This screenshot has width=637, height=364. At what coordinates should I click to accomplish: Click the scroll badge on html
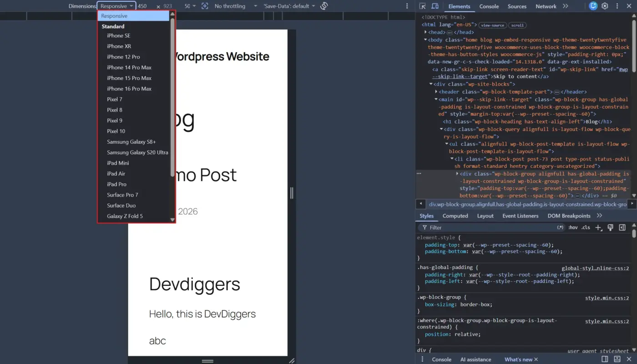516,25
